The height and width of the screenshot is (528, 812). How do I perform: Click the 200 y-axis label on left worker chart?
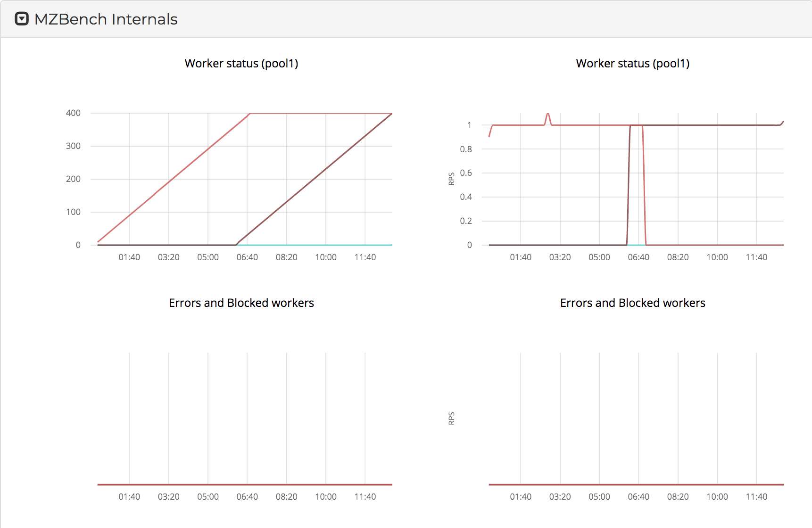click(x=73, y=179)
